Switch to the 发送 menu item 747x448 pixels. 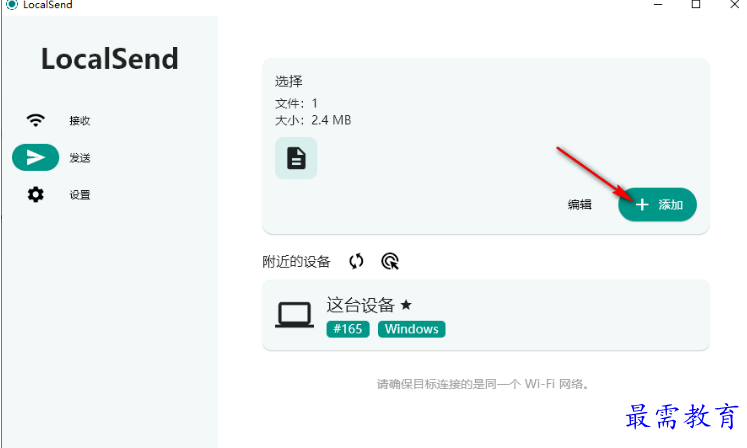click(x=80, y=158)
